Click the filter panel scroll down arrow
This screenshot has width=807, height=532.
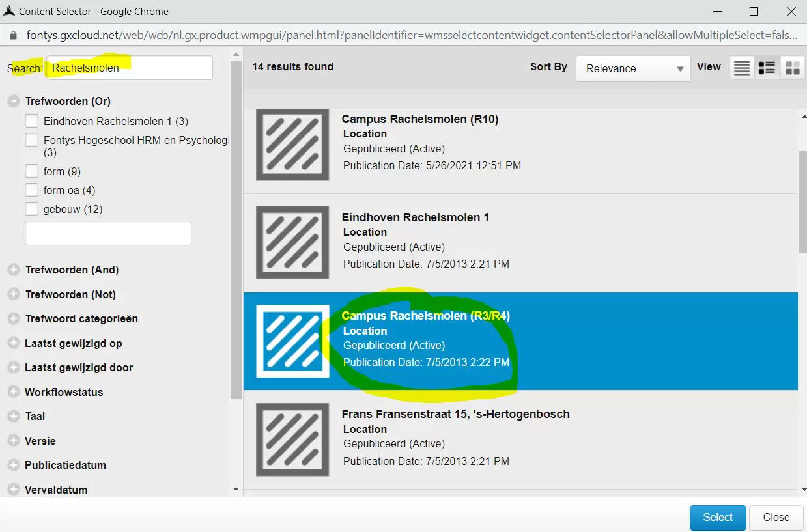tap(236, 488)
